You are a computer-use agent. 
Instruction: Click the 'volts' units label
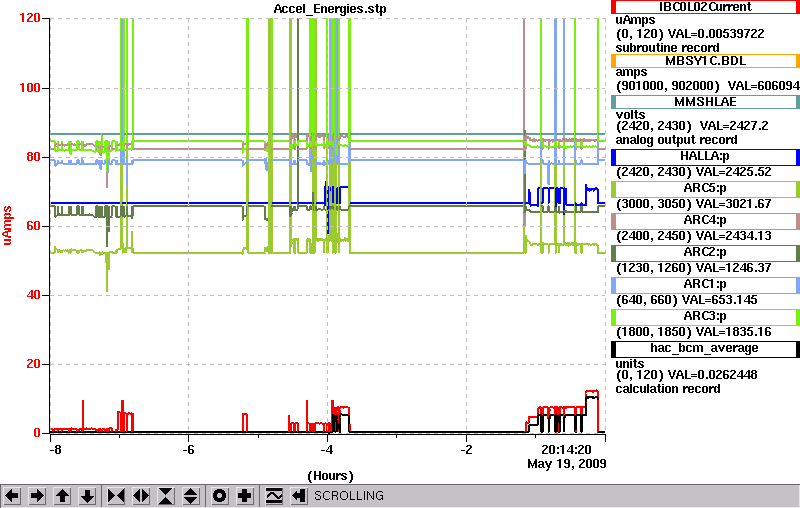(x=630, y=115)
